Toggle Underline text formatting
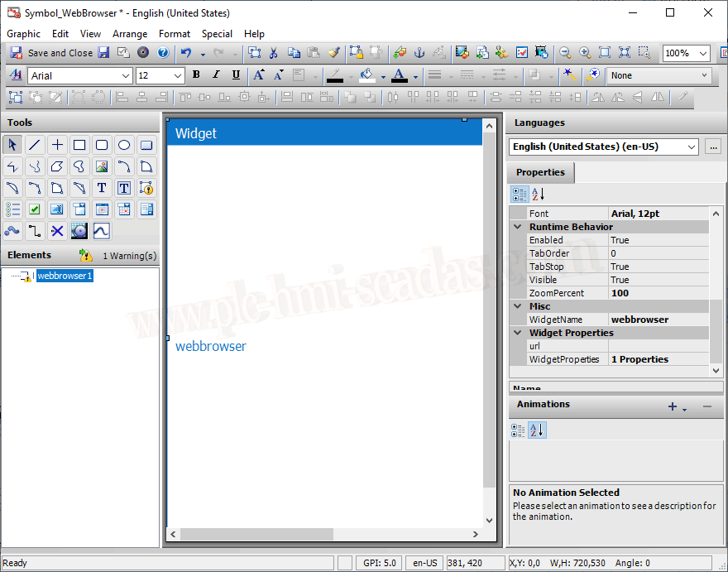This screenshot has height=572, width=728. pos(236,75)
